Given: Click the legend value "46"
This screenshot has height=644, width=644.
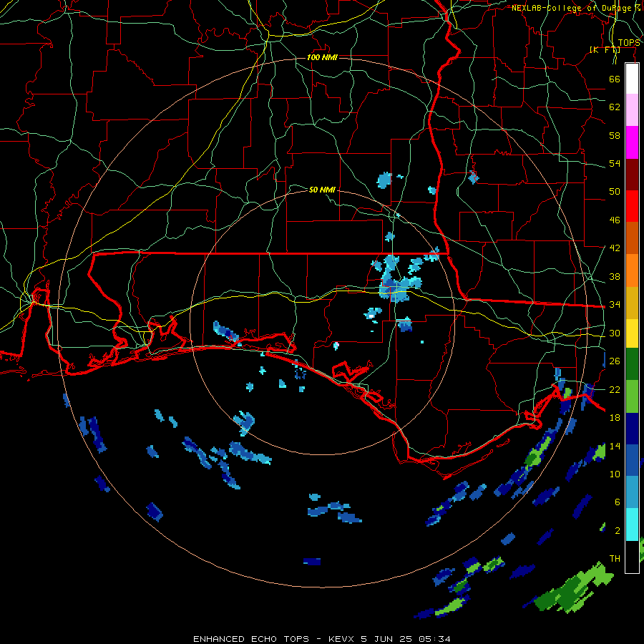Looking at the screenshot, I should click(615, 220).
